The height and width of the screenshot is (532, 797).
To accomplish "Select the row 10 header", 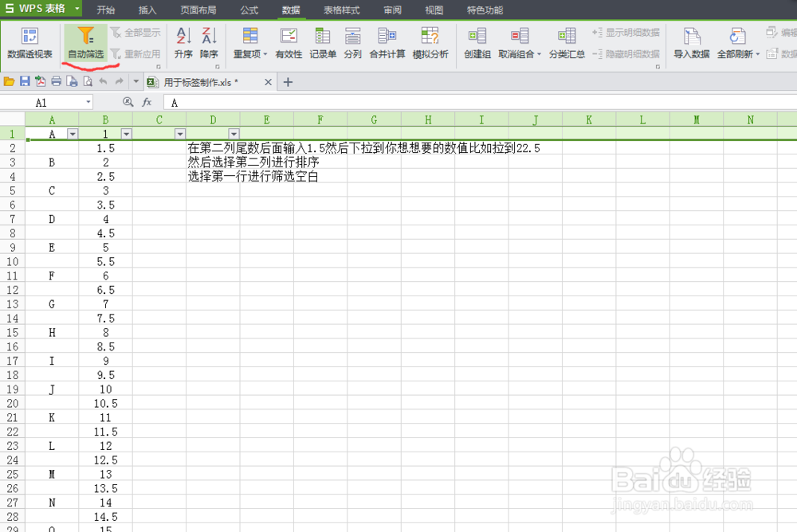I will pyautogui.click(x=13, y=262).
